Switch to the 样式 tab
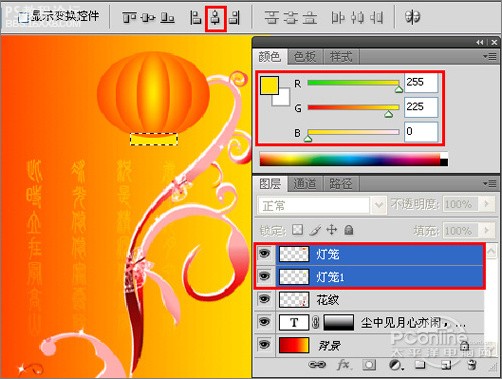 (341, 57)
